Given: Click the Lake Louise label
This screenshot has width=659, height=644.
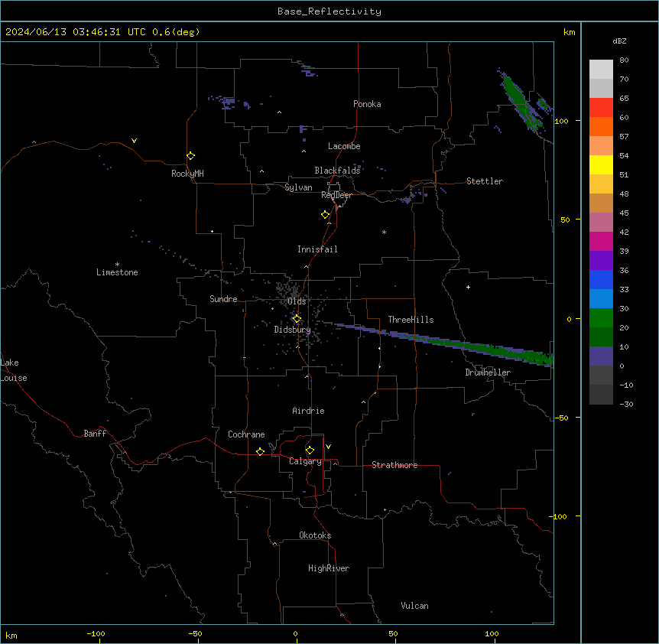Looking at the screenshot, I should click(x=14, y=370).
